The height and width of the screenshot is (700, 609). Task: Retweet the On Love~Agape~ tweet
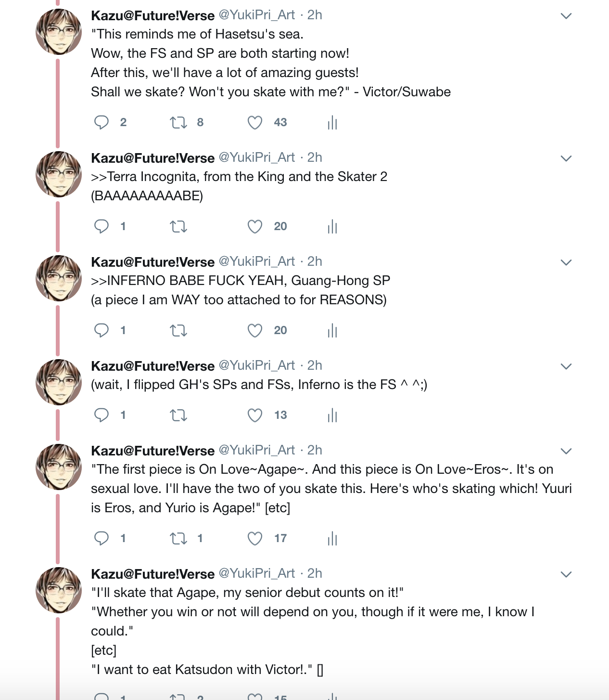click(x=178, y=538)
